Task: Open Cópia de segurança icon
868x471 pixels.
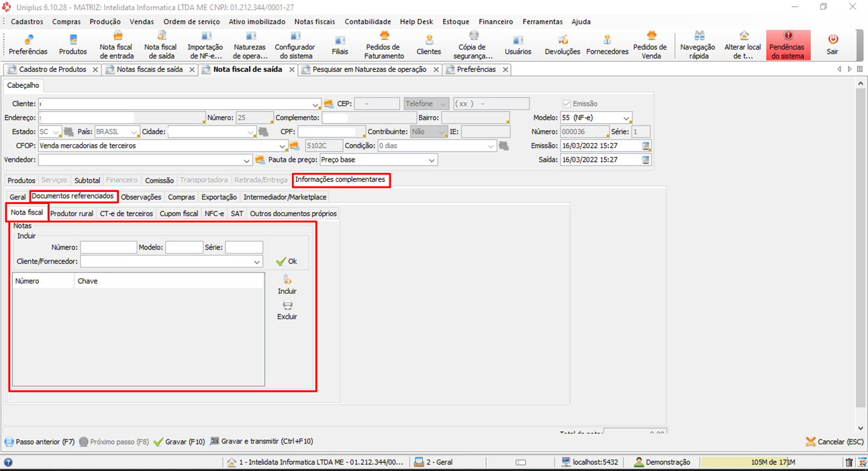Action: coord(473,45)
